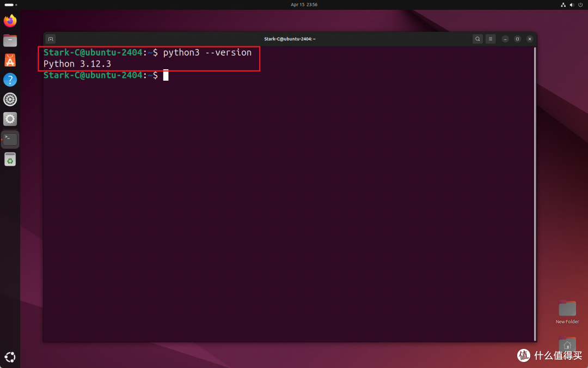The width and height of the screenshot is (588, 368).
Task: Click the terminal title 'Stark-C@ubuntu-2404: ~'
Action: 290,39
